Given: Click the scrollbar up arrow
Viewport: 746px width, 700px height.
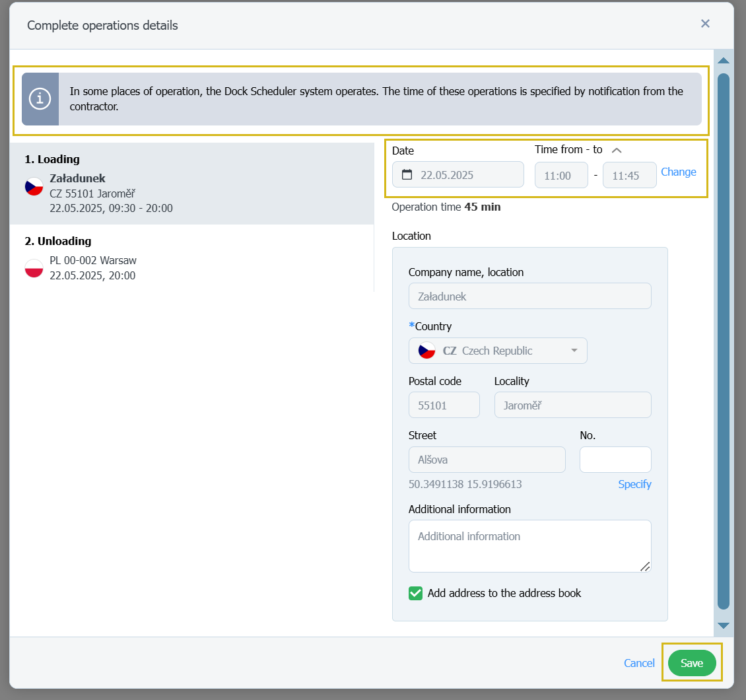Looking at the screenshot, I should click(x=723, y=61).
